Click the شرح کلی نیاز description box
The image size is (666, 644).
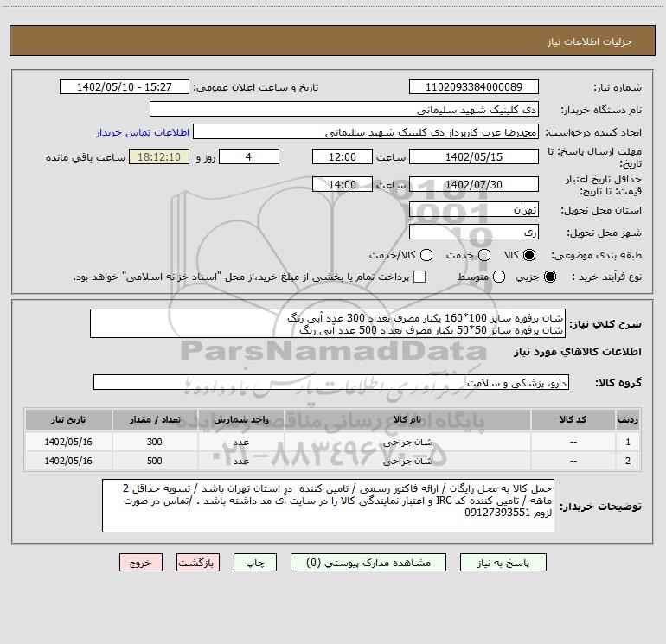click(x=328, y=323)
